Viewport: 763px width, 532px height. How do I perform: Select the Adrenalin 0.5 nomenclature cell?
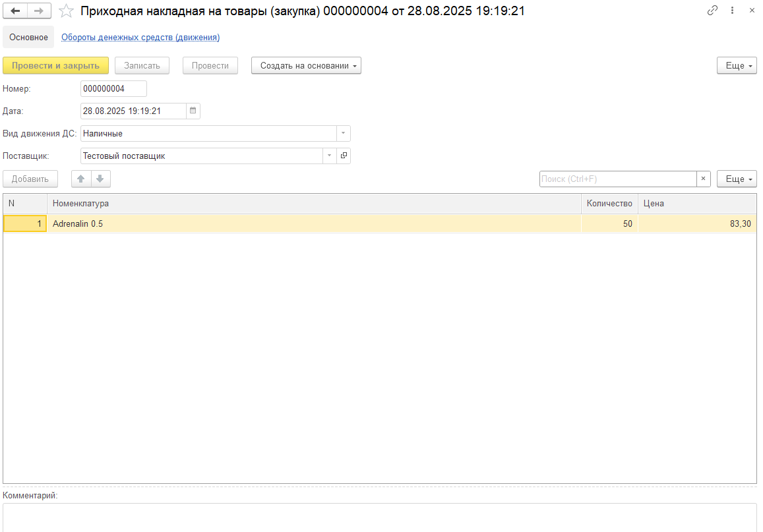click(x=313, y=223)
